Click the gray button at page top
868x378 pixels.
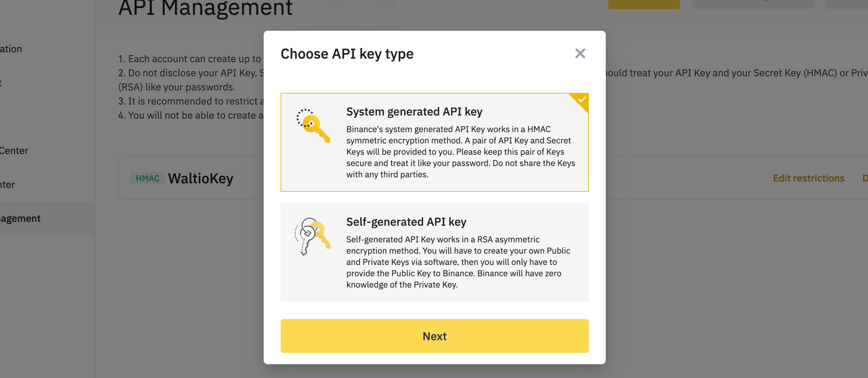click(752, 4)
